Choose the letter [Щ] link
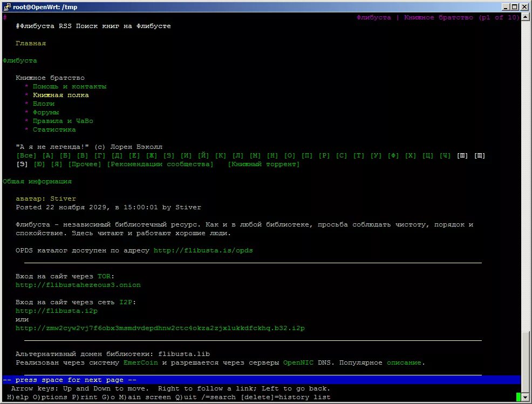The height and width of the screenshot is (404, 532). tap(480, 155)
